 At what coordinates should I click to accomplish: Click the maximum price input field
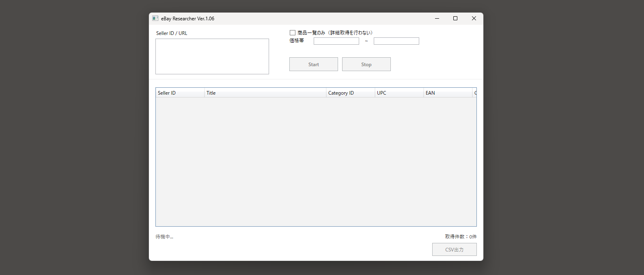click(396, 41)
